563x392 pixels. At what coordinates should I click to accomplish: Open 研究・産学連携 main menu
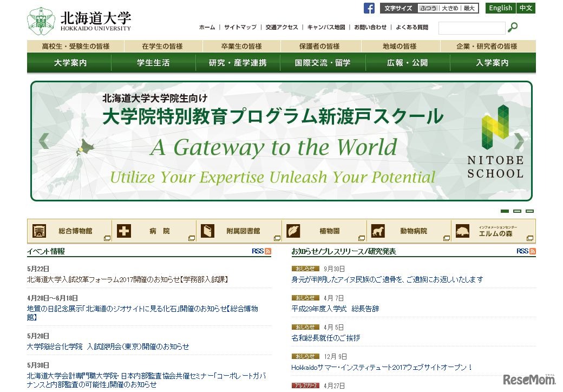[x=238, y=63]
